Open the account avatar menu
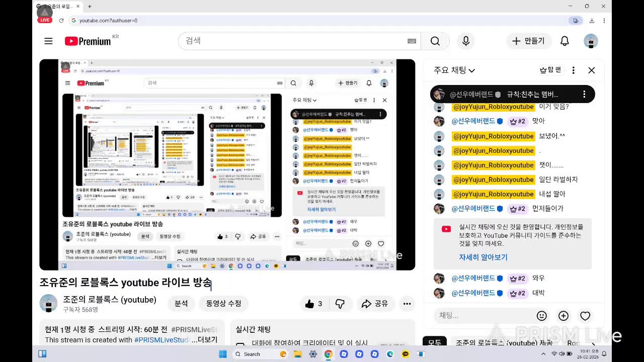Viewport: 644px width, 362px height. [x=591, y=41]
